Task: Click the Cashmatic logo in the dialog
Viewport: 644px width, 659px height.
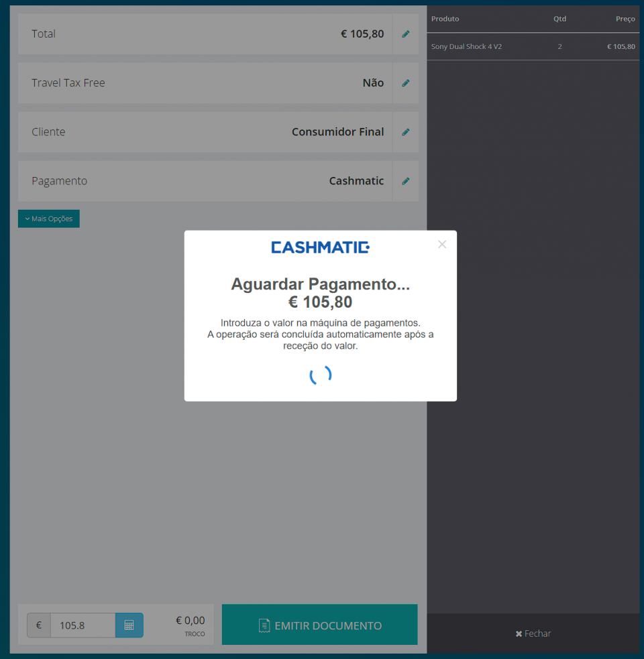Action: (x=320, y=247)
